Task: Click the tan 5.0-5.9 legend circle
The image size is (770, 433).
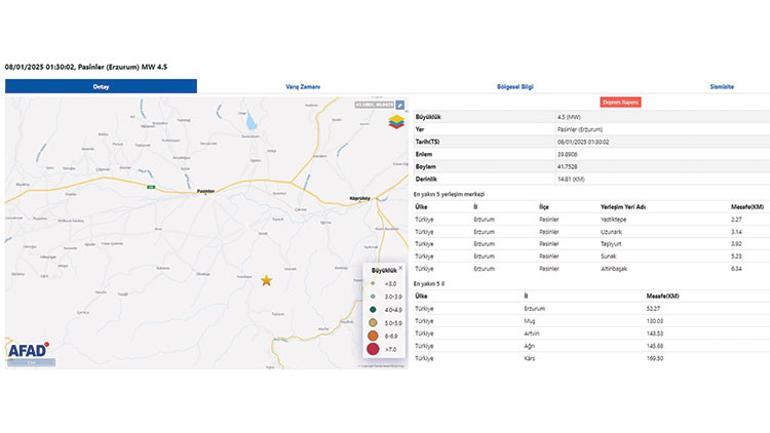Action: click(x=373, y=323)
